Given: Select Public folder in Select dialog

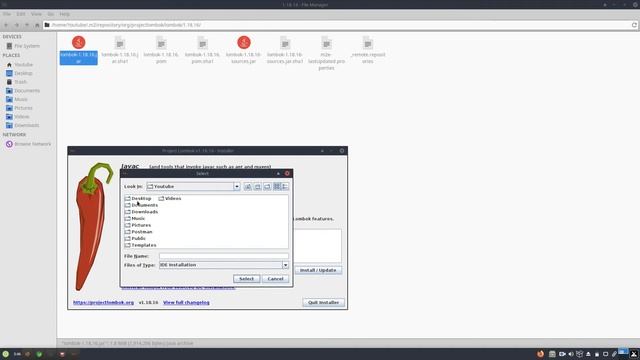Looking at the screenshot, I should pyautogui.click(x=136, y=238).
